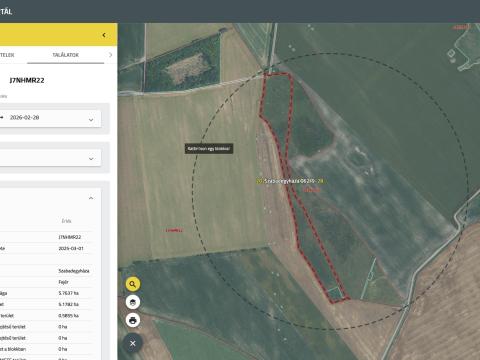The image size is (480, 360).
Task: Switch to the TALÁLATOK tab
Action: tap(66, 55)
